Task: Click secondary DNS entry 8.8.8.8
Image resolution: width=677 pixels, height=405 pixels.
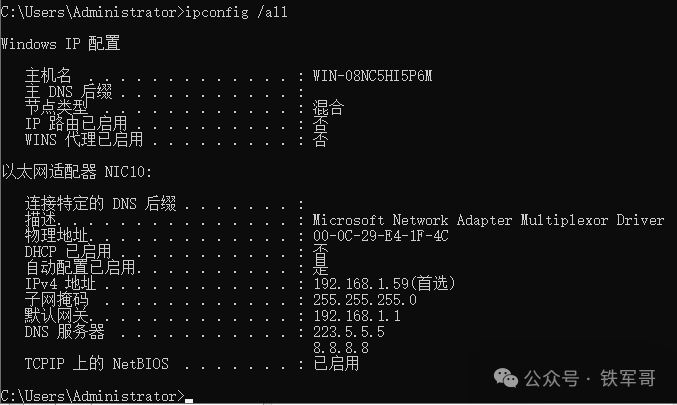Action: 341,348
